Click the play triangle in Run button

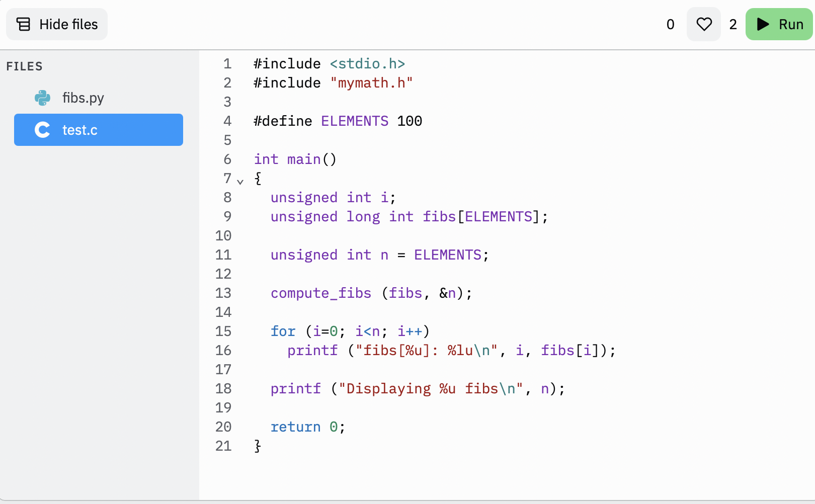[x=763, y=24]
